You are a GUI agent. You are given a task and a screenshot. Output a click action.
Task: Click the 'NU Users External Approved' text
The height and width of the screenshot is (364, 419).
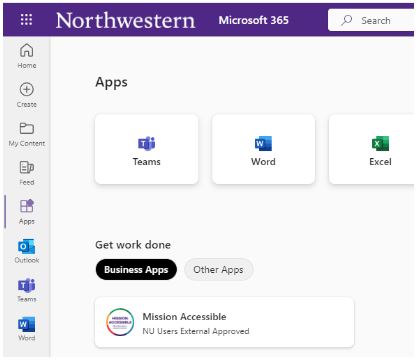(196, 331)
